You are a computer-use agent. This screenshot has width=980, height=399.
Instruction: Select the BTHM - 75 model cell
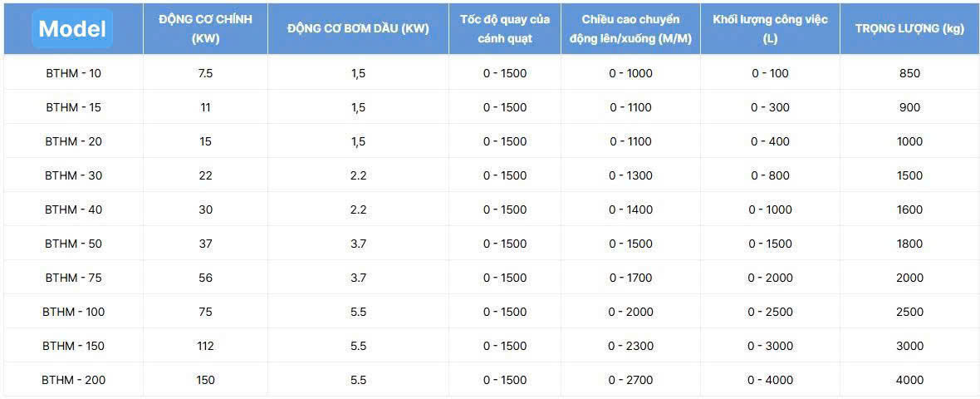click(73, 278)
